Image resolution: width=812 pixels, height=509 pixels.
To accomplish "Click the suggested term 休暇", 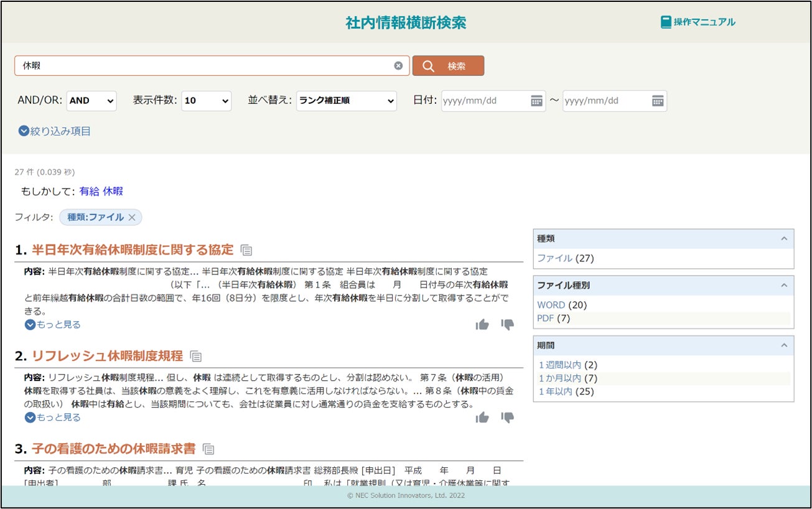I will (x=113, y=191).
